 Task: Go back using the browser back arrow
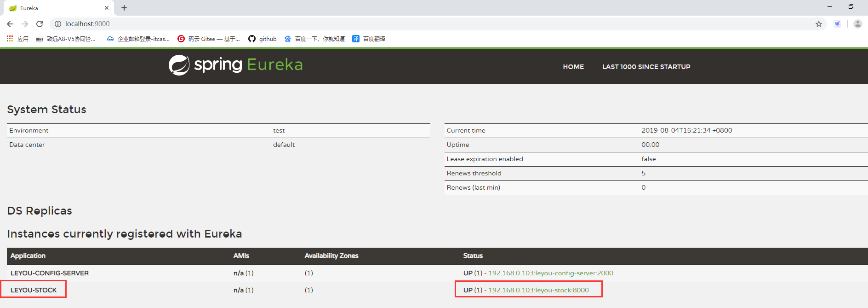click(x=10, y=24)
